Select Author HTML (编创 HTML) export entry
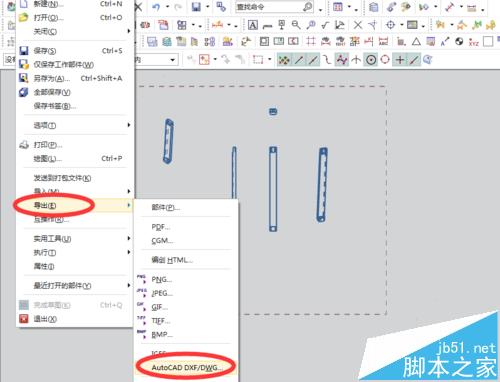The width and height of the screenshot is (500, 382). 186,260
